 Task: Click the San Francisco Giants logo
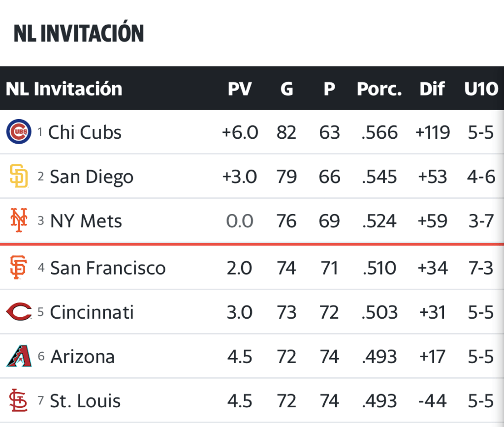click(19, 268)
